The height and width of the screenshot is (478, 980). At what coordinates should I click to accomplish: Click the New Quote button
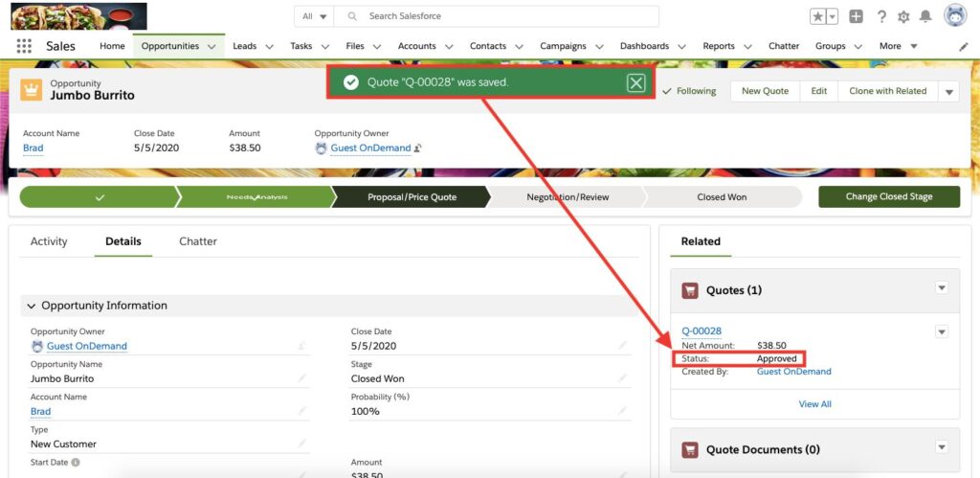click(765, 91)
